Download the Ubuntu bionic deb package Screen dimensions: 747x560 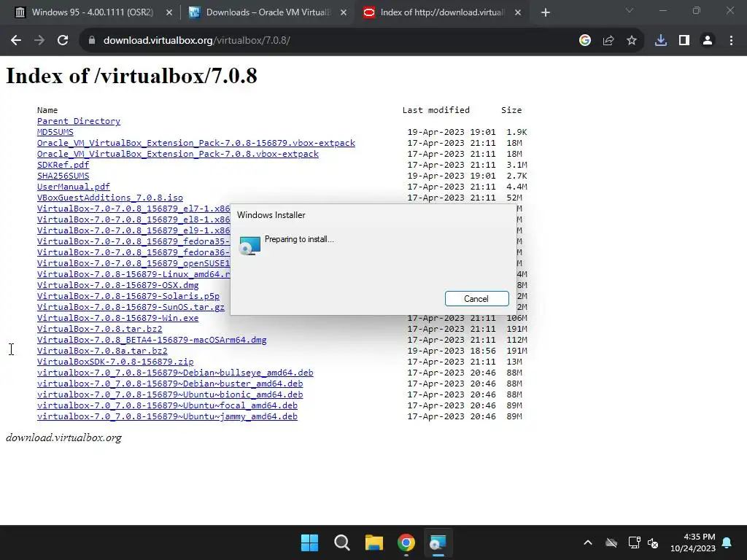pos(169,394)
